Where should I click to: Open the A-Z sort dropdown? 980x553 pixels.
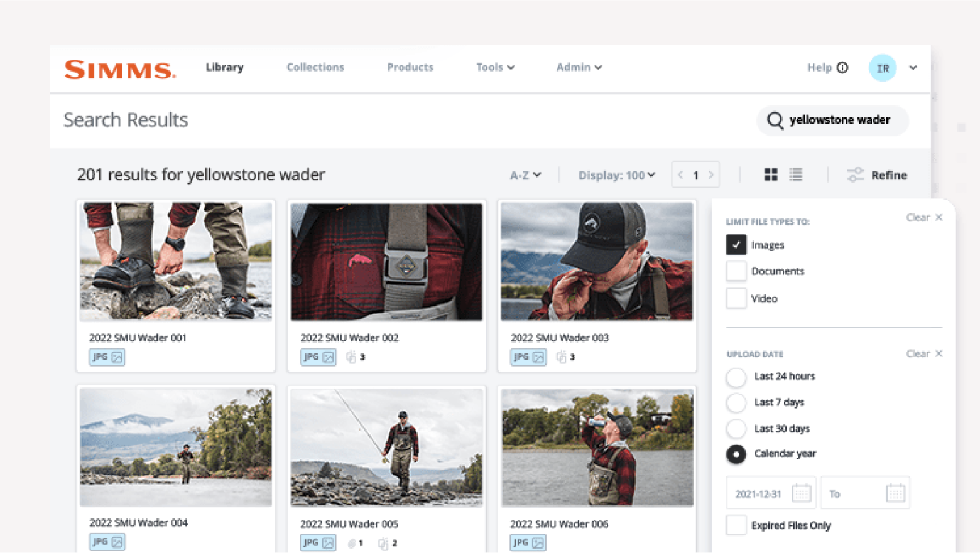525,175
